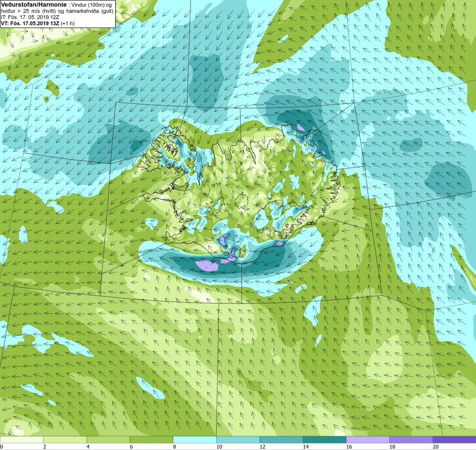
Task: Click the legend label "8"
Action: [x=175, y=447]
